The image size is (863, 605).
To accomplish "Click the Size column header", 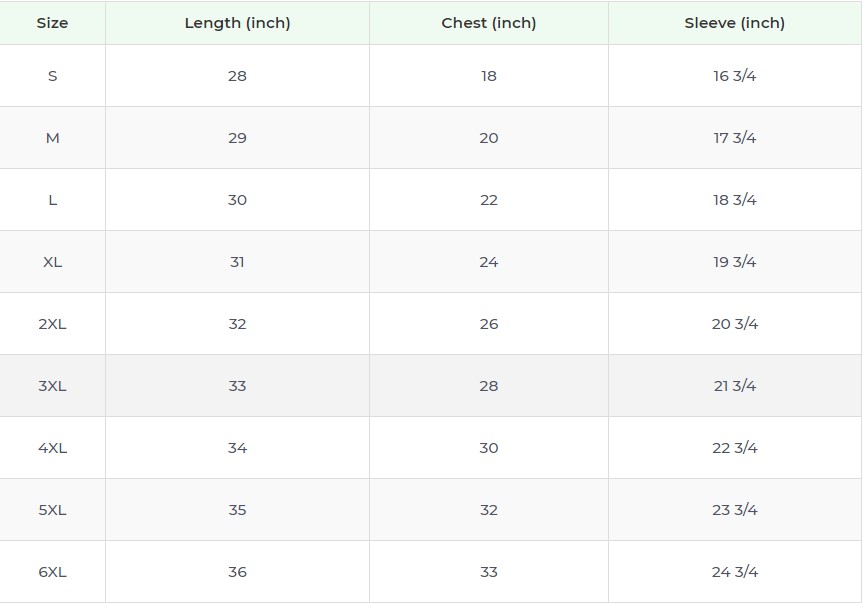I will coord(52,23).
